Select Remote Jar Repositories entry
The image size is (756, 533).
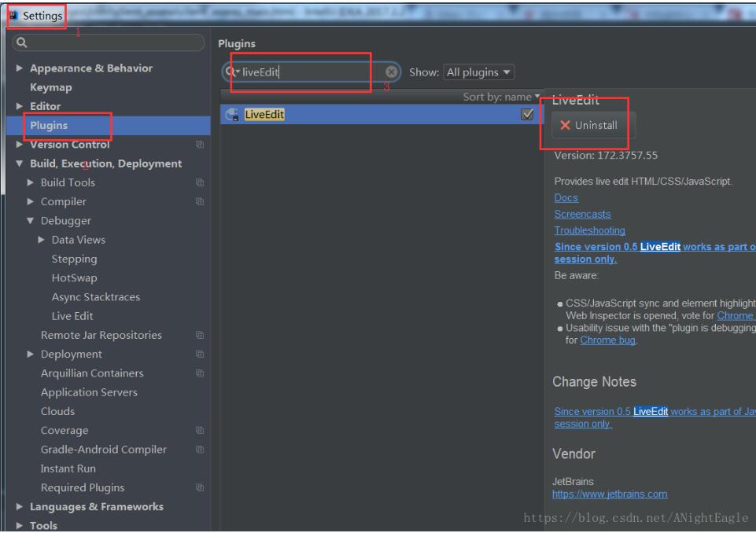pos(101,335)
